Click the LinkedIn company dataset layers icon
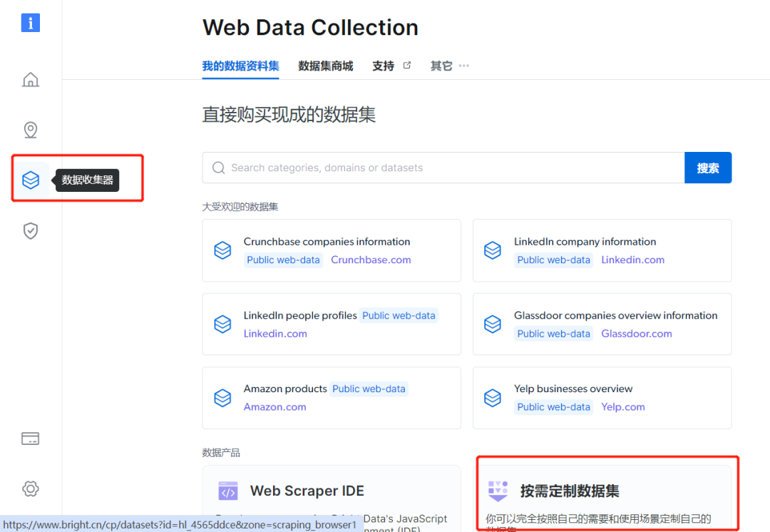The height and width of the screenshot is (532, 770). pos(493,250)
